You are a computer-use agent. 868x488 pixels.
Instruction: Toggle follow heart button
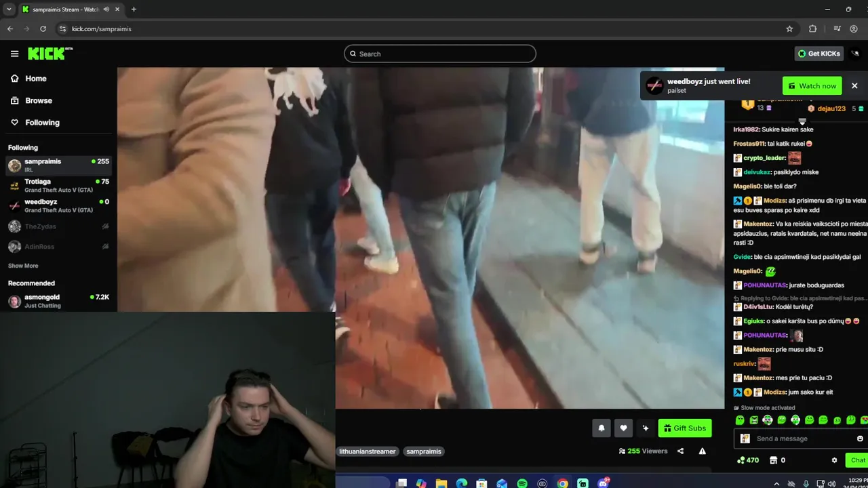623,428
